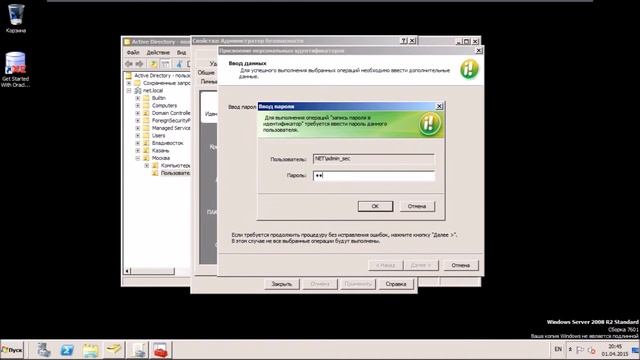Expand the Domain Controllers node
The image size is (640, 360).
tap(138, 113)
